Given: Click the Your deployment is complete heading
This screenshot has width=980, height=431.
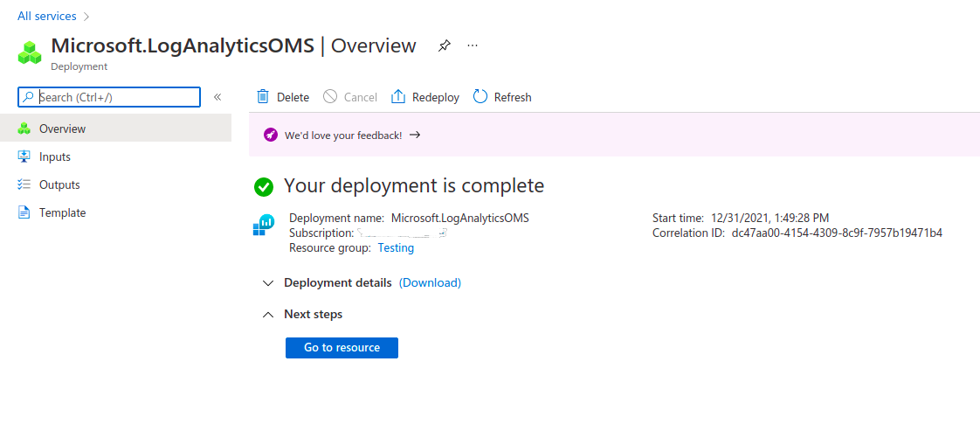Looking at the screenshot, I should click(414, 186).
